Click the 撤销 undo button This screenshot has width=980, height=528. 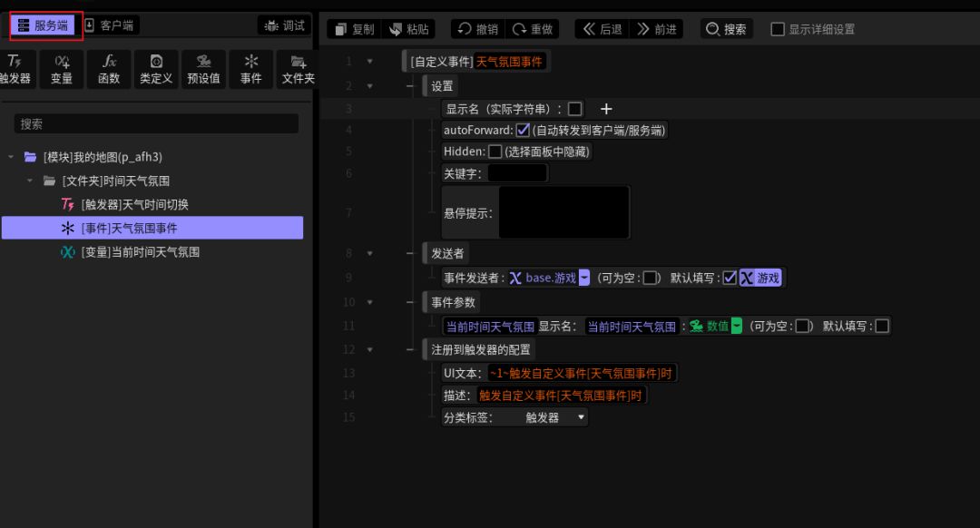click(x=478, y=29)
